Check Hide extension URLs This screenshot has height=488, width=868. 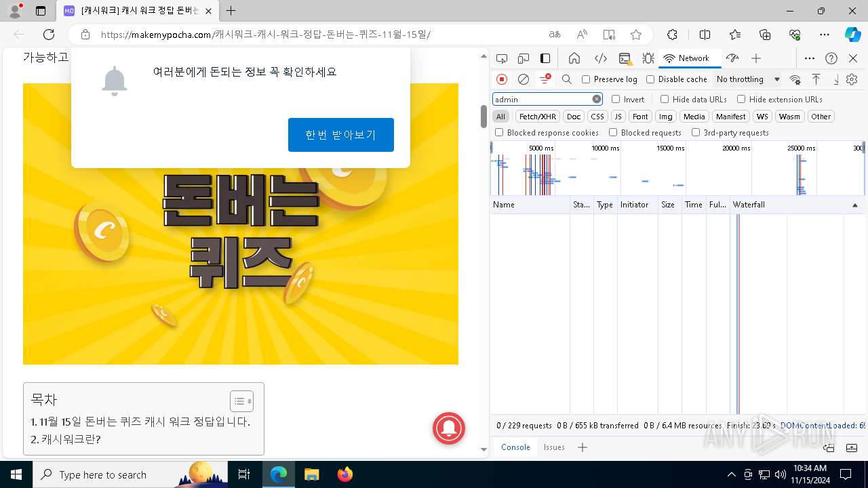(x=741, y=99)
